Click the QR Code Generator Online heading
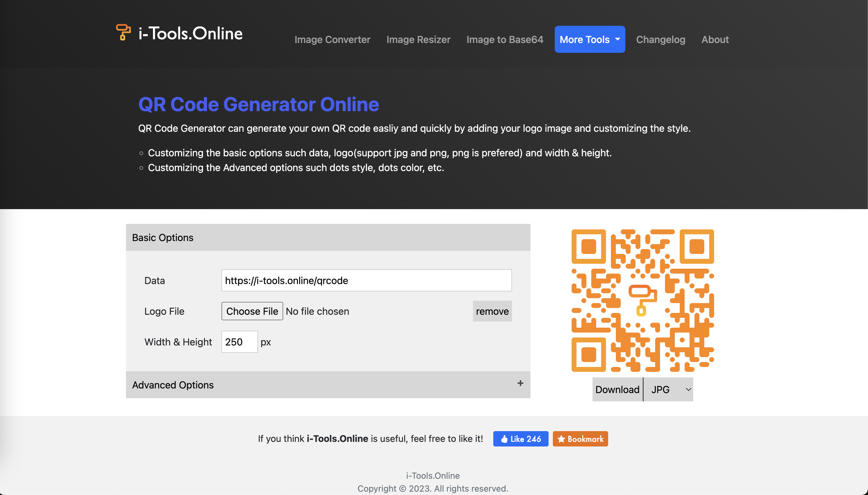The width and height of the screenshot is (868, 495). (x=258, y=104)
